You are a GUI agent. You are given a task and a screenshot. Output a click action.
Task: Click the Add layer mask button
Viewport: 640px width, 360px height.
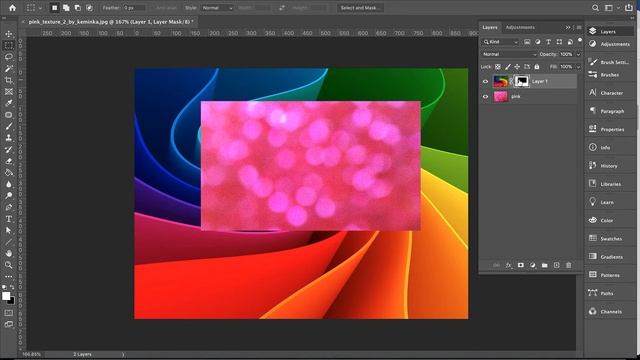[520, 265]
